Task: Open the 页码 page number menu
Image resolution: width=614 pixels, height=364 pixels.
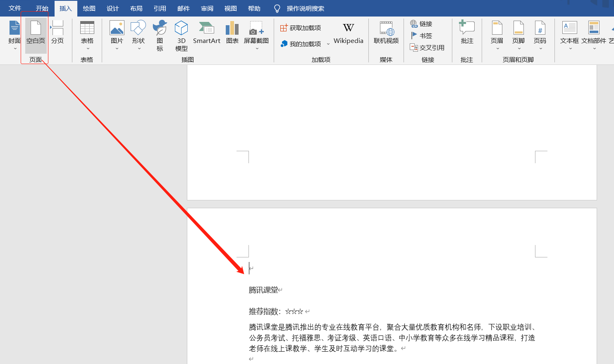Action: tap(540, 36)
